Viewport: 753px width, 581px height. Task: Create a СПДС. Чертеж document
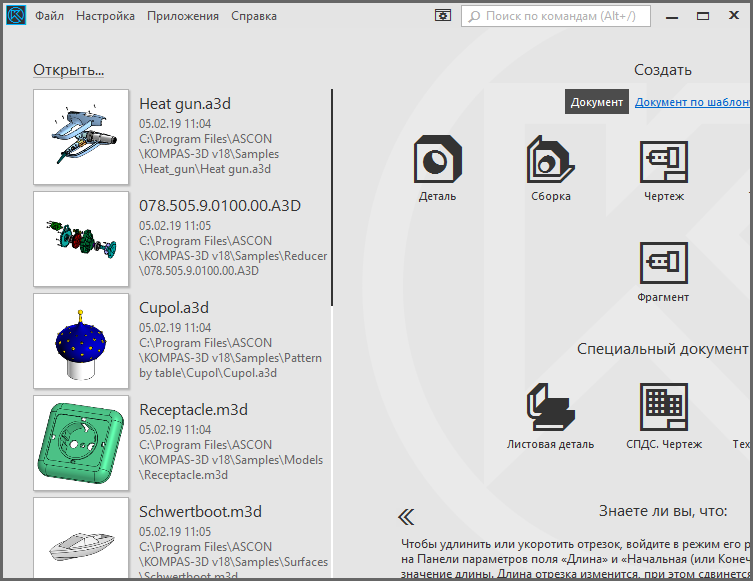(664, 416)
